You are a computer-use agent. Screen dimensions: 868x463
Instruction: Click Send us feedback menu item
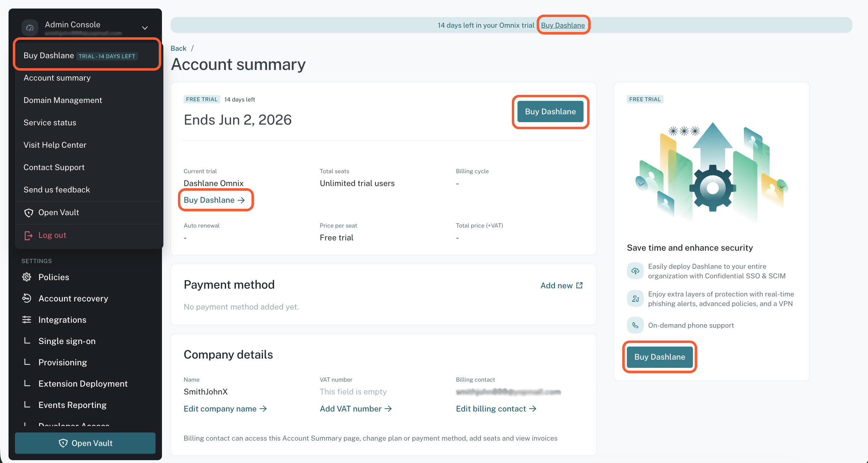coord(57,190)
